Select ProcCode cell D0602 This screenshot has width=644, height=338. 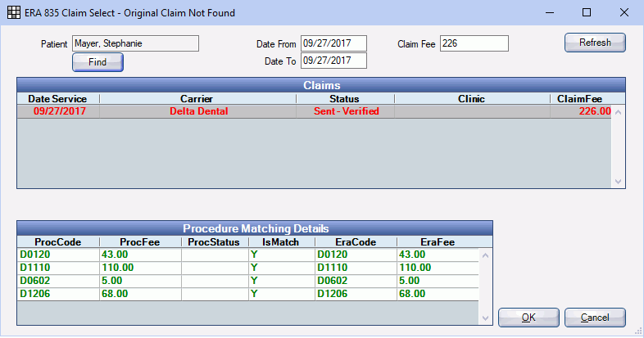click(x=58, y=281)
